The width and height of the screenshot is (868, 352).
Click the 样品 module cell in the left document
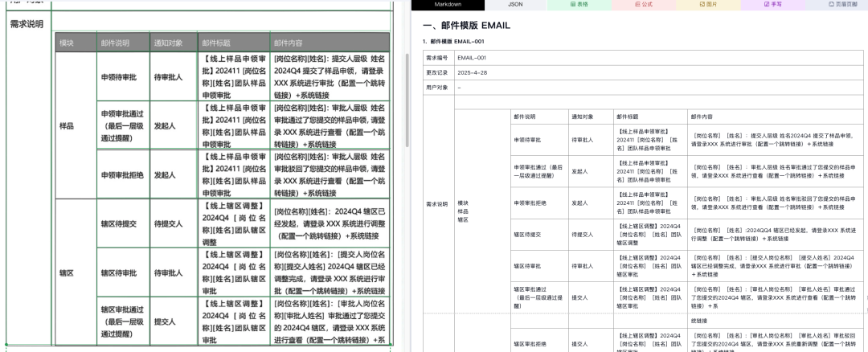(76, 125)
